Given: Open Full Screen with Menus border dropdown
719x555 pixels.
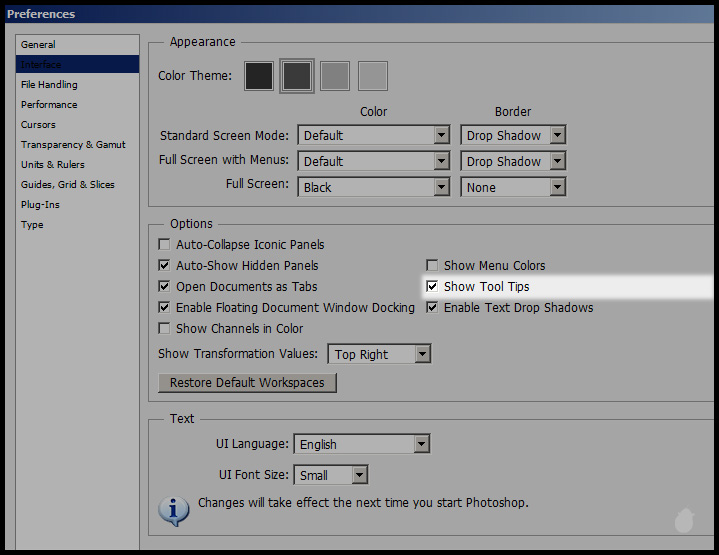Looking at the screenshot, I should [x=557, y=161].
